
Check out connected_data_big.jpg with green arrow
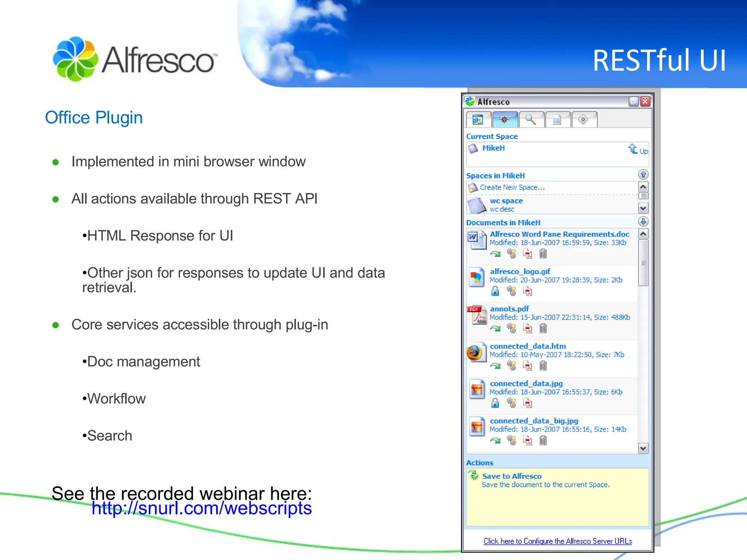(x=495, y=440)
